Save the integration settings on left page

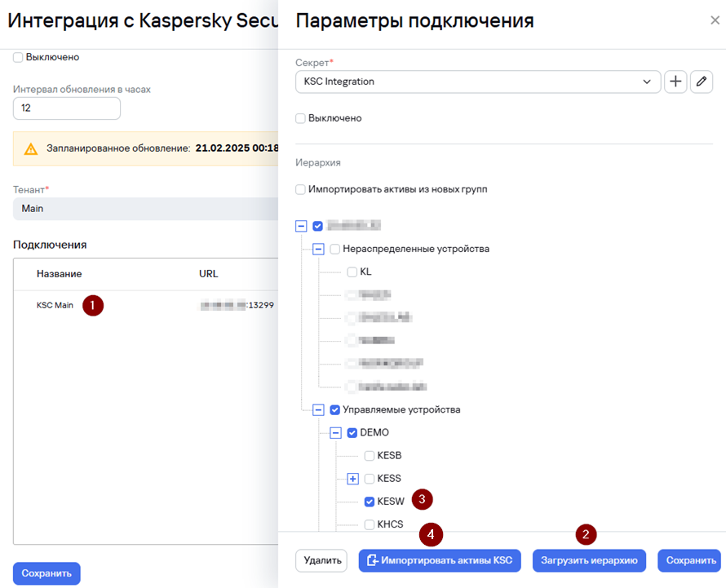[x=46, y=573]
